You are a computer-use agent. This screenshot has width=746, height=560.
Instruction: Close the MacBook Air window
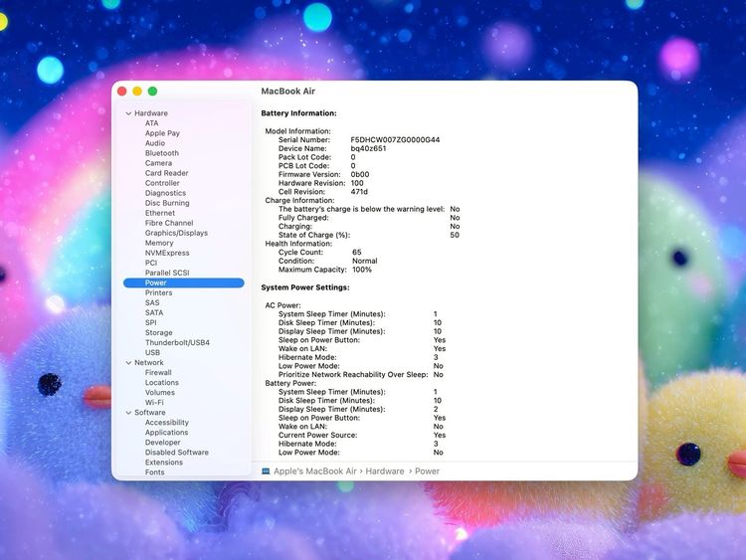coord(121,92)
